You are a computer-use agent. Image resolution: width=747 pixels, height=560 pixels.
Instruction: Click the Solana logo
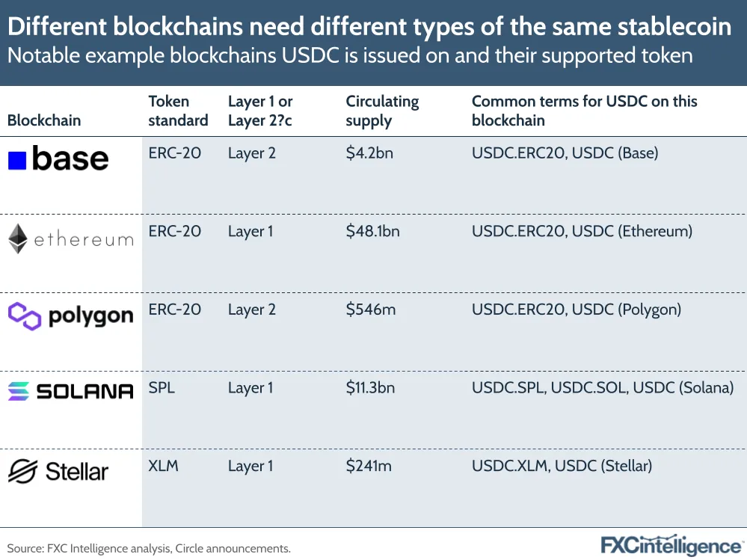coord(70,391)
